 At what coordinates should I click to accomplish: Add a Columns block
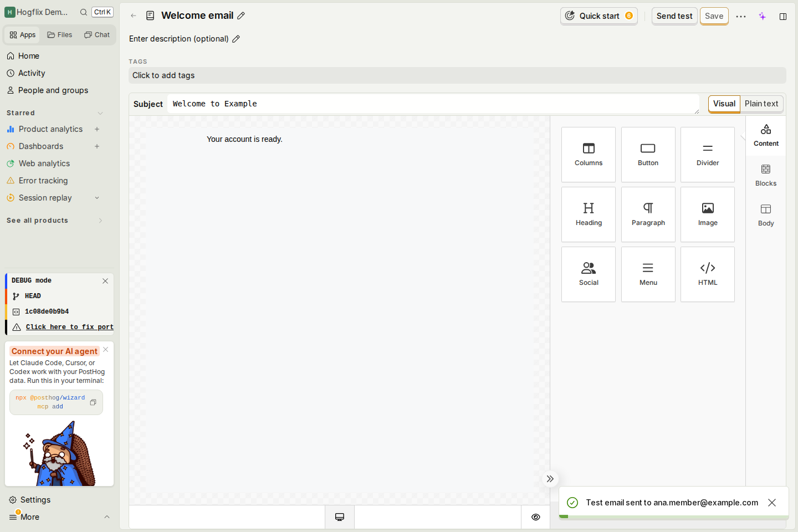tap(588, 155)
